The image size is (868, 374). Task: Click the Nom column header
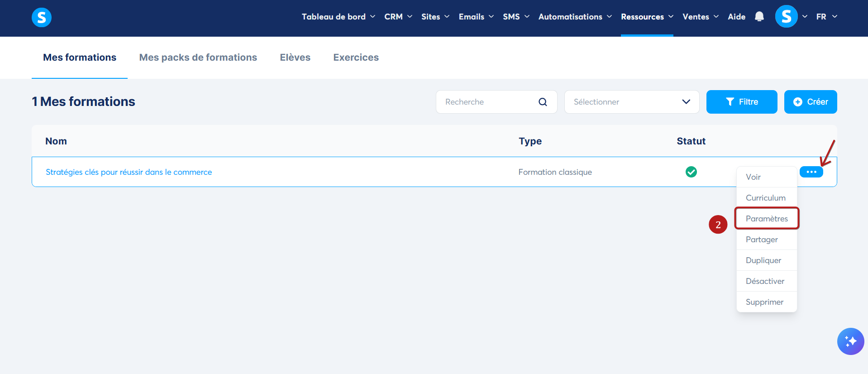click(x=56, y=141)
